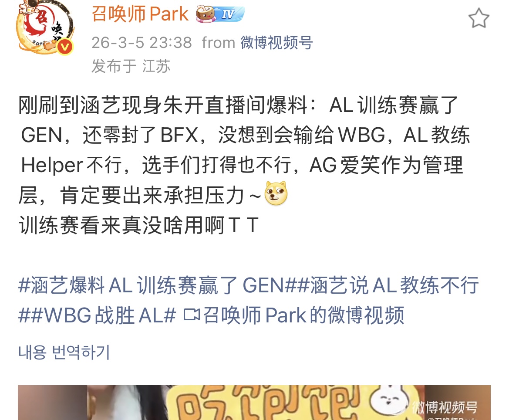This screenshot has width=509, height=420.
Task: Open 召唤师Park's profile avatar
Action: tap(45, 27)
